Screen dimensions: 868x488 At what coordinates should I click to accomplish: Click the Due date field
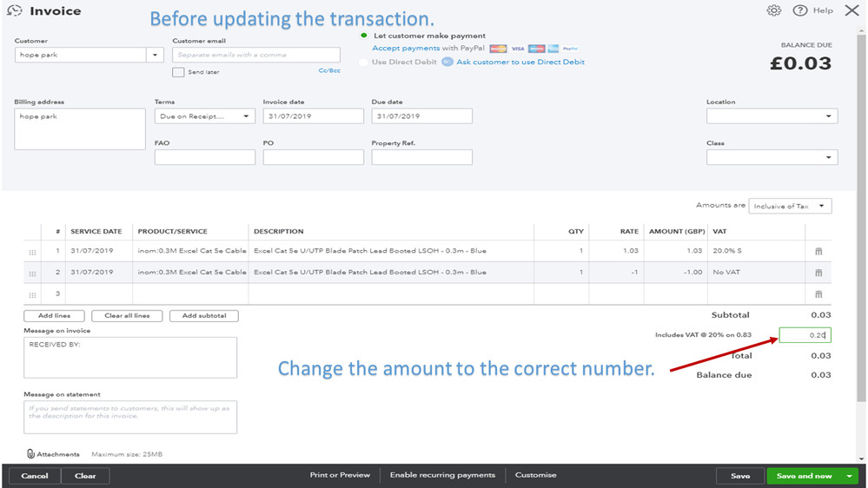point(421,116)
